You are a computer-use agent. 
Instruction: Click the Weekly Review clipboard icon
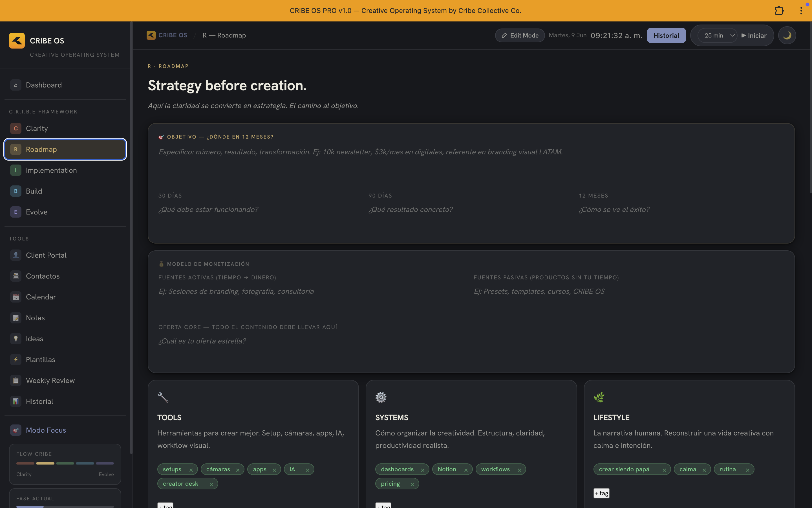click(x=16, y=380)
